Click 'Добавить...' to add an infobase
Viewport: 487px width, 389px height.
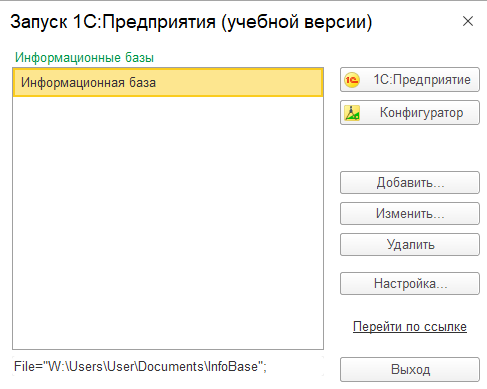(410, 183)
